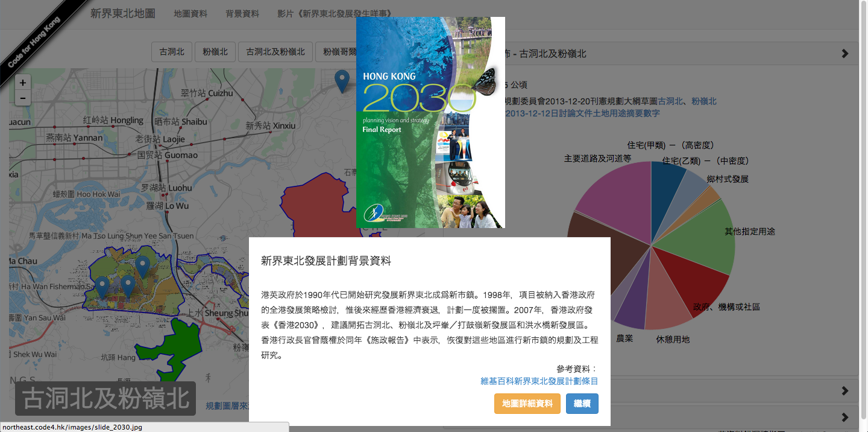Click the 古洞北及粉嶺北 overlay label on the map

pyautogui.click(x=105, y=398)
